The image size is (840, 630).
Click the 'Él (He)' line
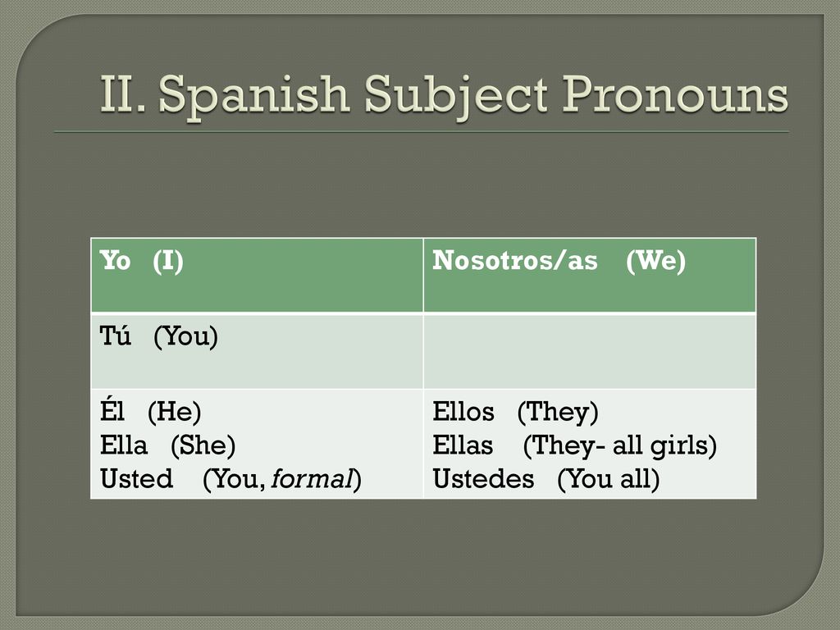coord(151,412)
